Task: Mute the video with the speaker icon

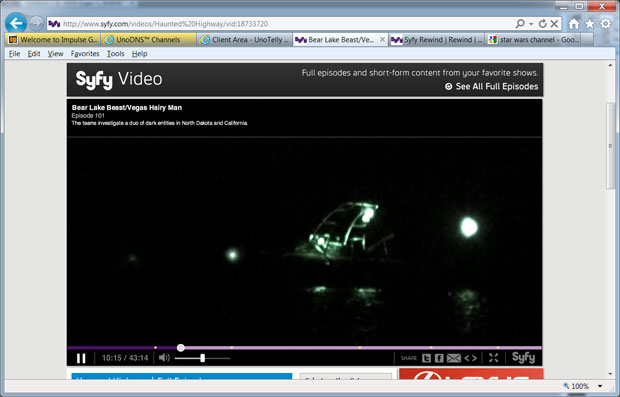Action: [x=164, y=358]
